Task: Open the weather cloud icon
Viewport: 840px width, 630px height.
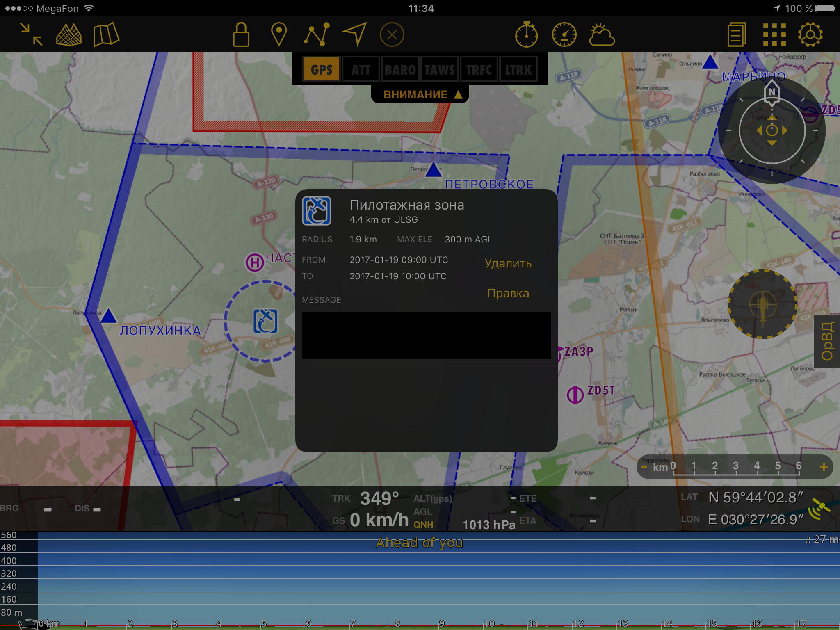Action: pyautogui.click(x=602, y=34)
